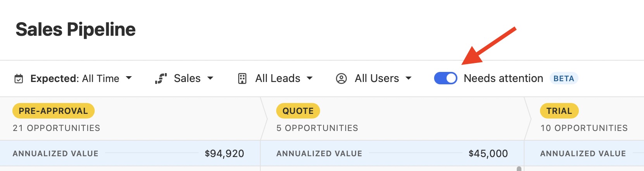
Task: Click the Needs attention label
Action: click(503, 79)
